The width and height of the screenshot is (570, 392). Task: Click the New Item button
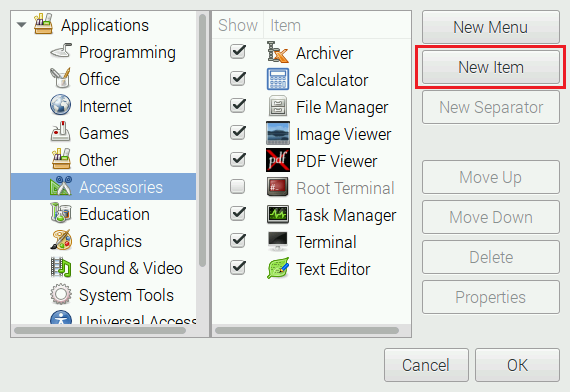pyautogui.click(x=490, y=67)
